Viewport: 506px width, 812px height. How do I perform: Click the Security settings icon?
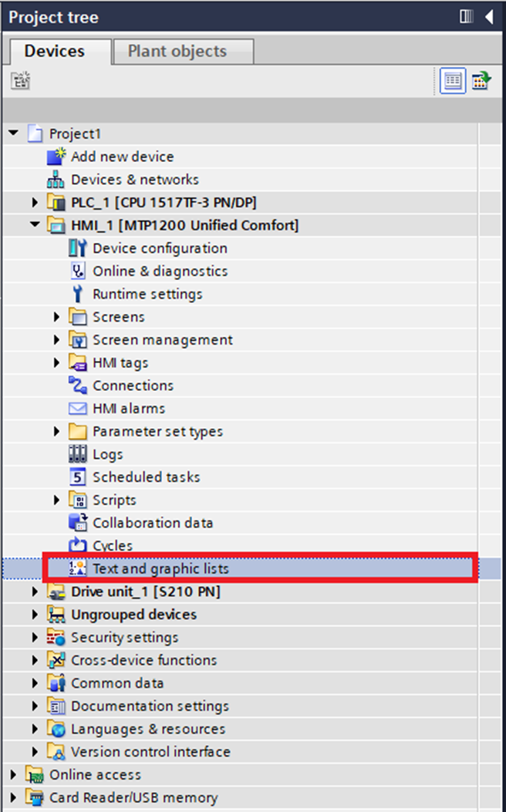pyautogui.click(x=56, y=637)
